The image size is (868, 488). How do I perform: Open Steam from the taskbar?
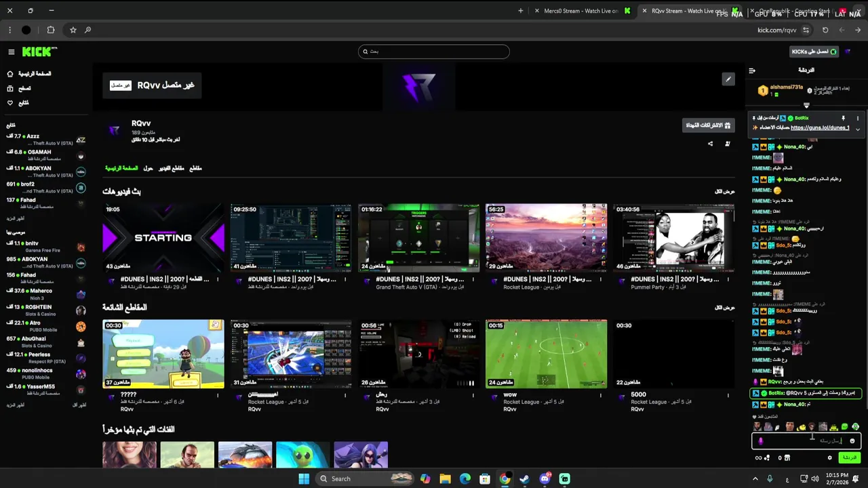[x=525, y=479]
